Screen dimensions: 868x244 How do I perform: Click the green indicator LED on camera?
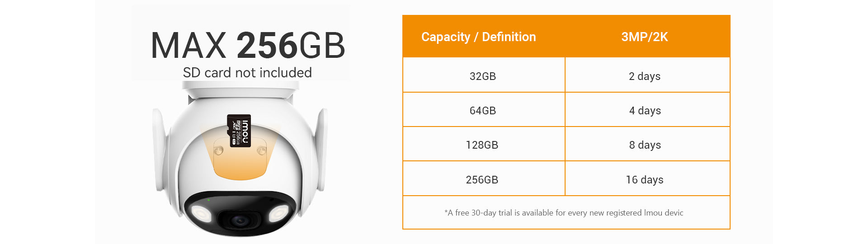pyautogui.click(x=208, y=200)
